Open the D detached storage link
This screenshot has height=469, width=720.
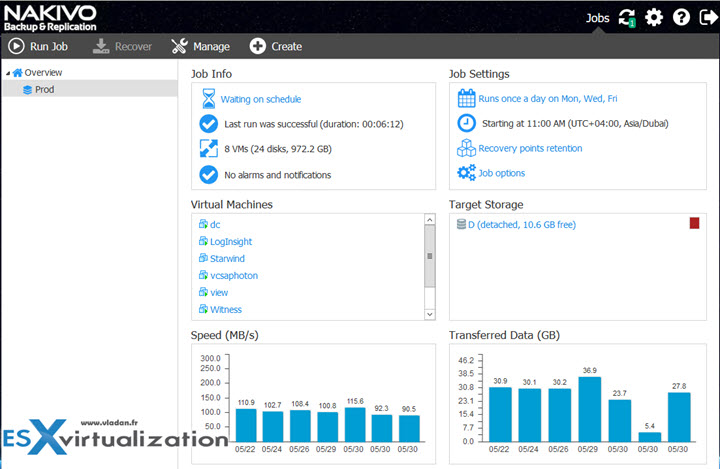pyautogui.click(x=522, y=225)
